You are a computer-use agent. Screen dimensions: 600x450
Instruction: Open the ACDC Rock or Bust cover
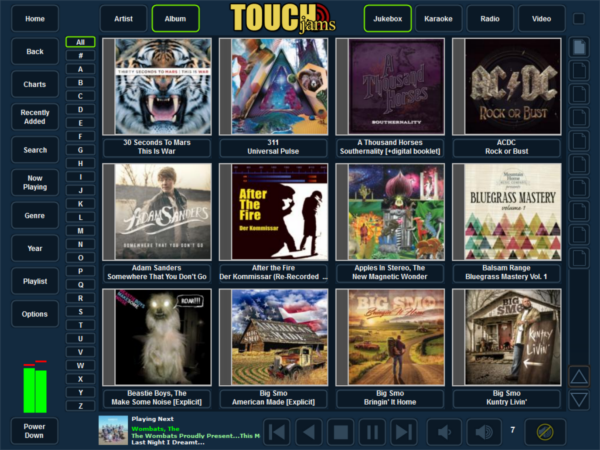coord(507,86)
